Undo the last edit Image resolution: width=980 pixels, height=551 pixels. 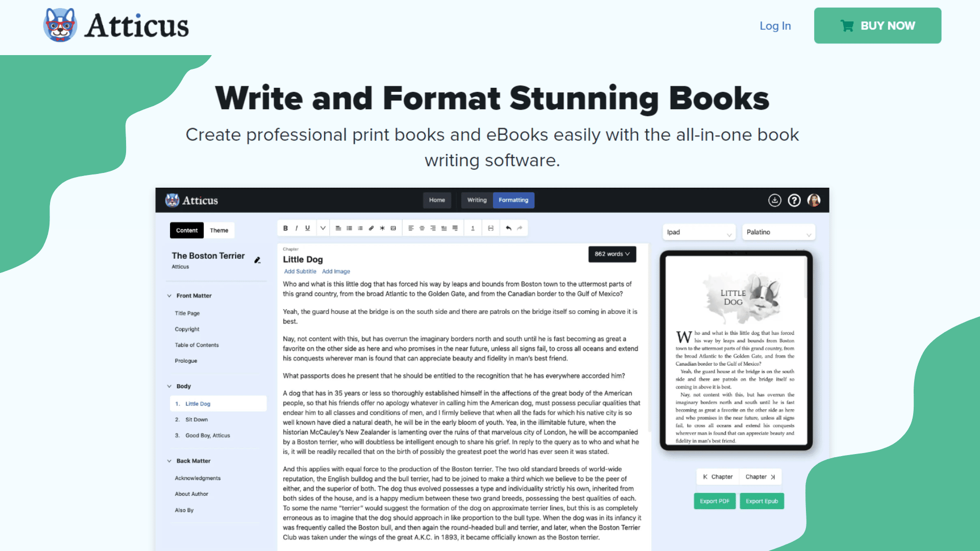(x=508, y=228)
